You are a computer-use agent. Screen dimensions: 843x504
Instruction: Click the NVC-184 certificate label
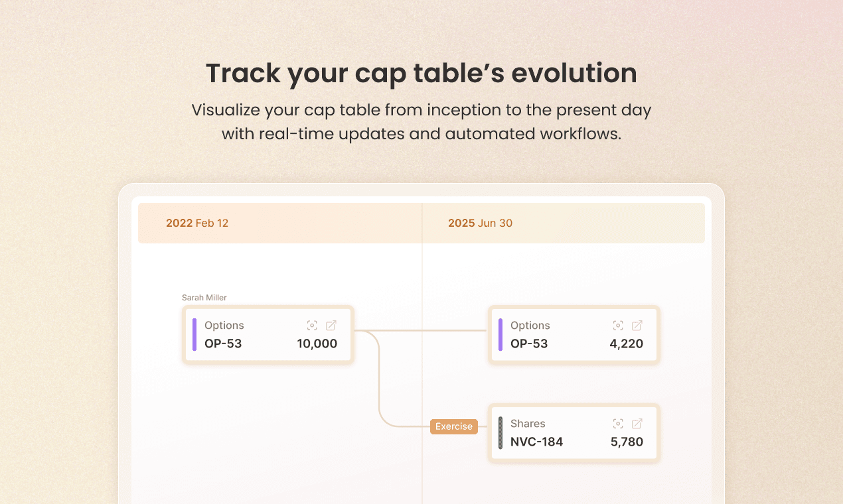point(536,442)
